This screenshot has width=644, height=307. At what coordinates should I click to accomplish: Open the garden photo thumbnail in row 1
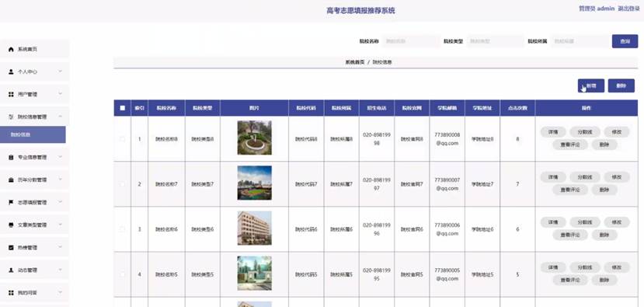pyautogui.click(x=254, y=138)
